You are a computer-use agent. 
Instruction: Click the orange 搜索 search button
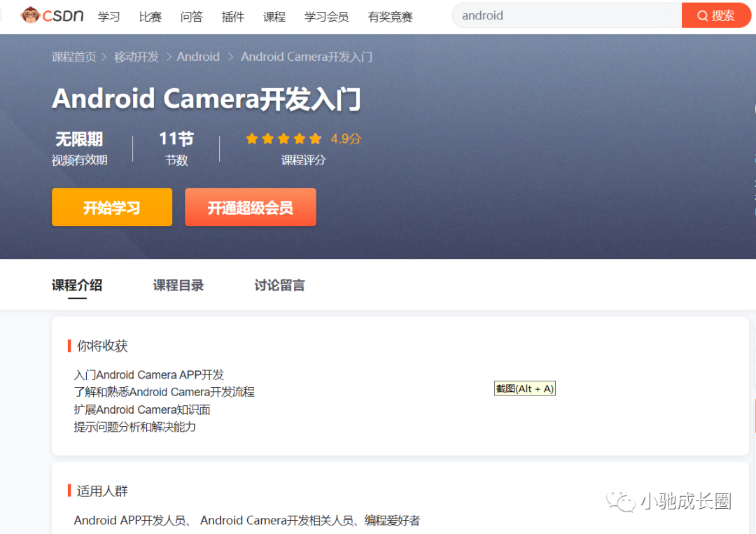point(716,15)
